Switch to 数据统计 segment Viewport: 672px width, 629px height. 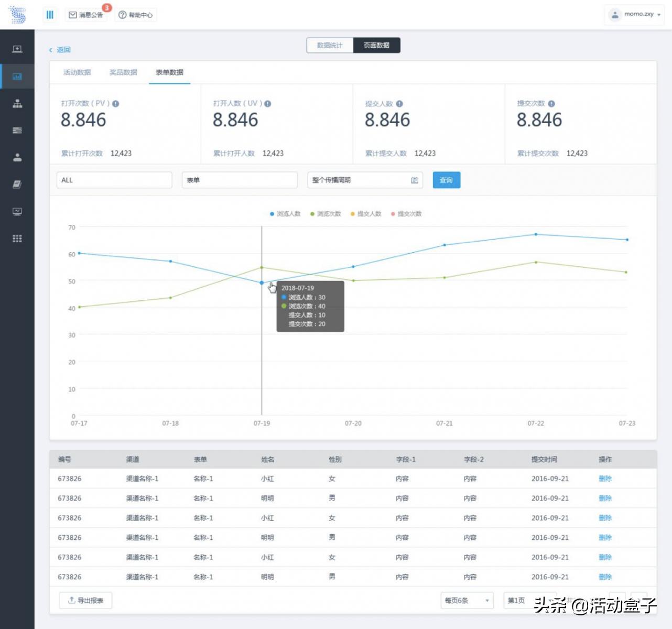click(330, 45)
